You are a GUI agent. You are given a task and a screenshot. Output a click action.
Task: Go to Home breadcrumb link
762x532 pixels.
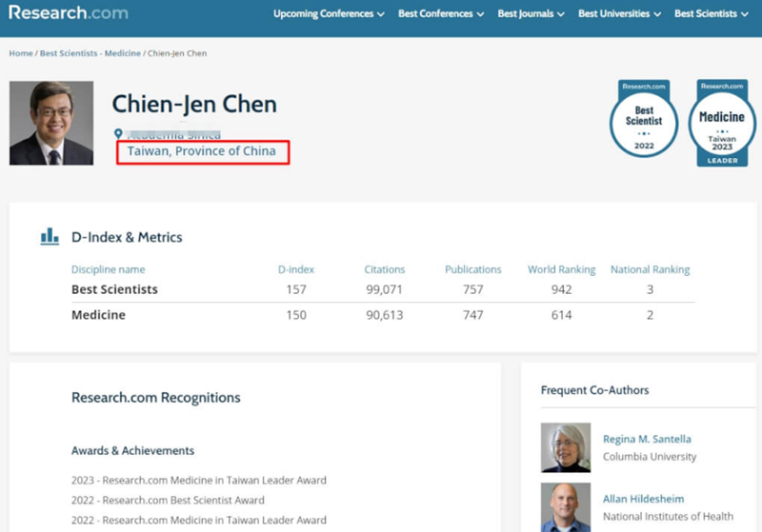click(20, 53)
